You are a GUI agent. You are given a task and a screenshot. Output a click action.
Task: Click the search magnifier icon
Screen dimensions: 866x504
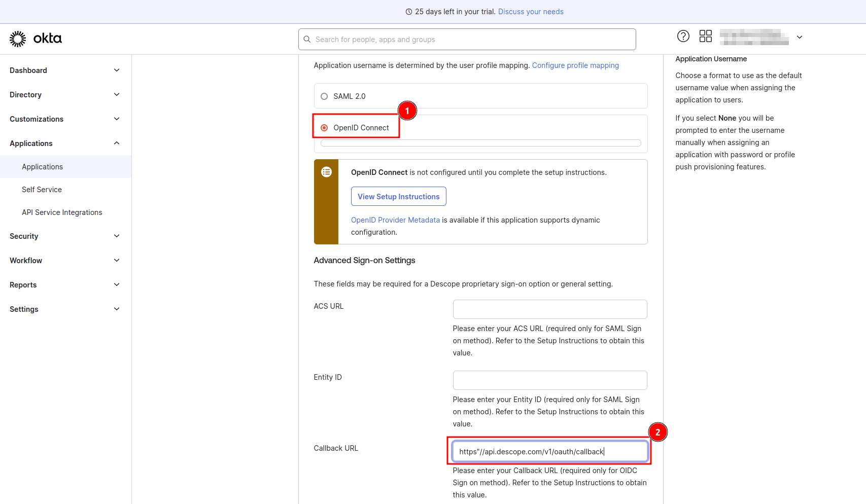point(307,39)
